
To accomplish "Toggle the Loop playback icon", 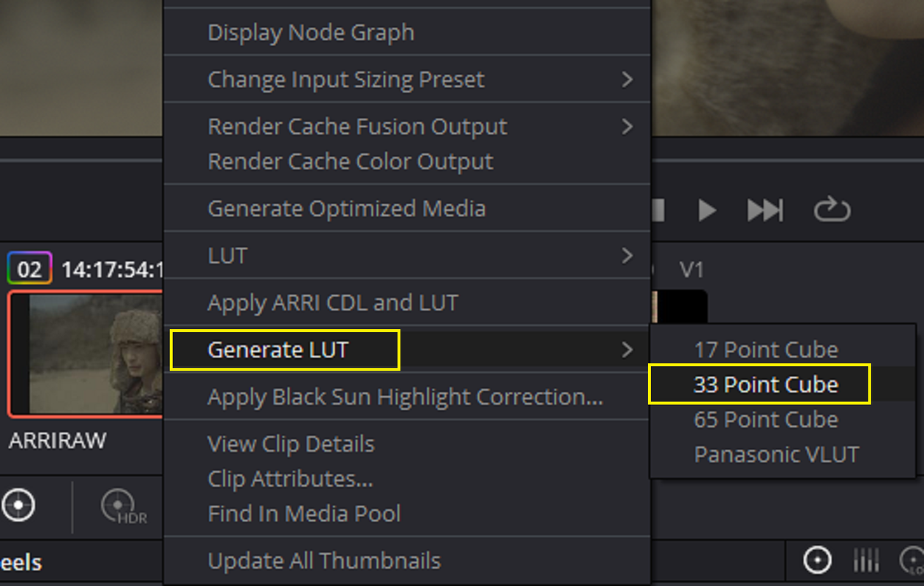I will point(832,210).
